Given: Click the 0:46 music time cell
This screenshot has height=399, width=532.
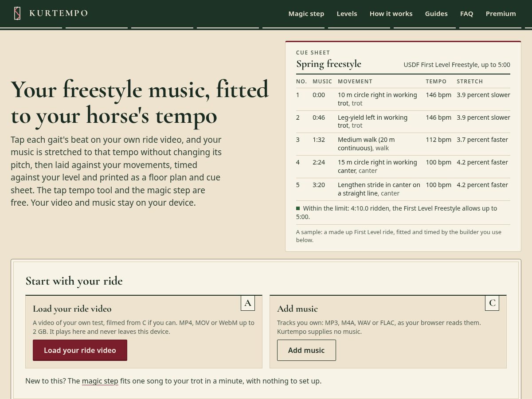Looking at the screenshot, I should [319, 117].
